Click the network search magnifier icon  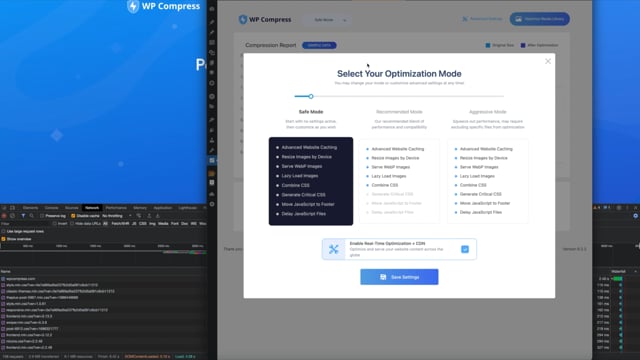(31, 216)
